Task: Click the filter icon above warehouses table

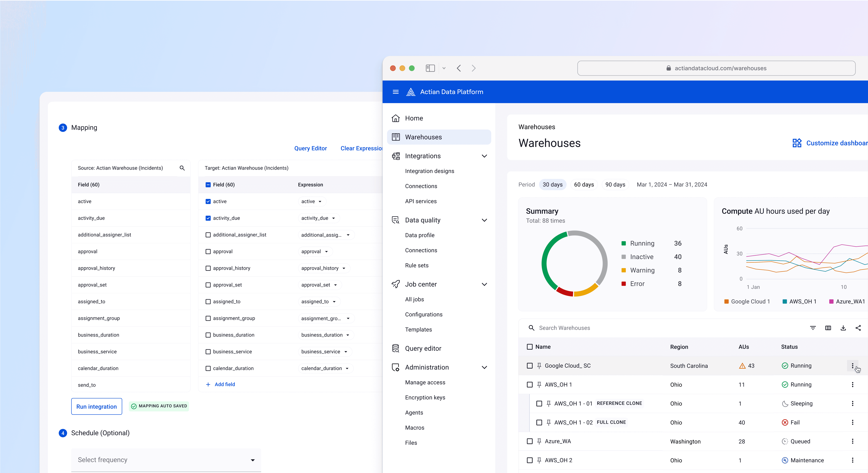Action: coord(813,328)
